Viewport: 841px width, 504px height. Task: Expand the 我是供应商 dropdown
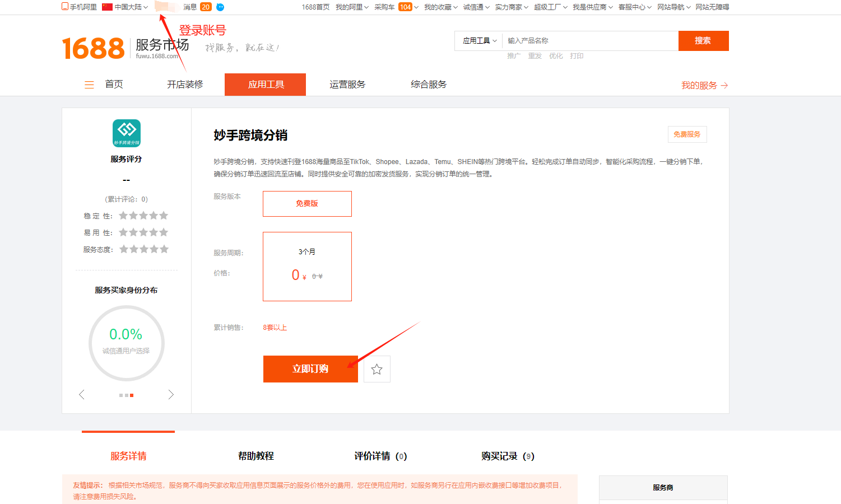point(592,7)
